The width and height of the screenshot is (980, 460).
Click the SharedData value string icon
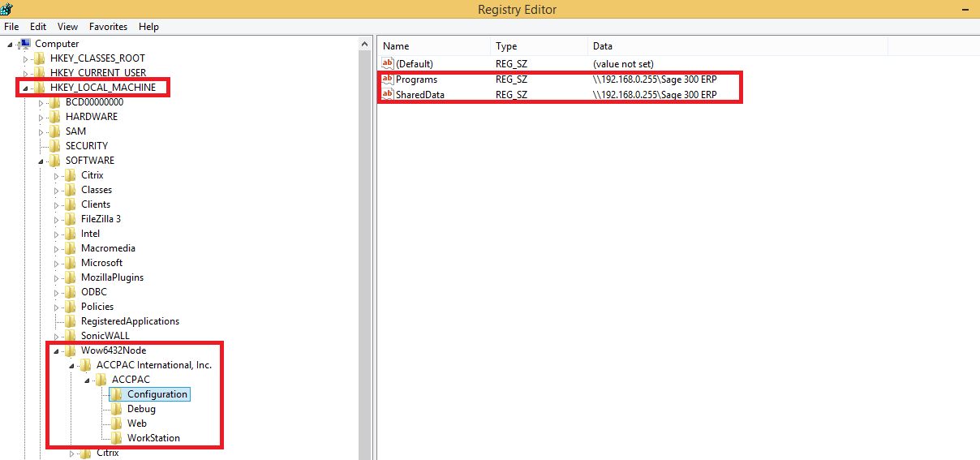coord(388,94)
